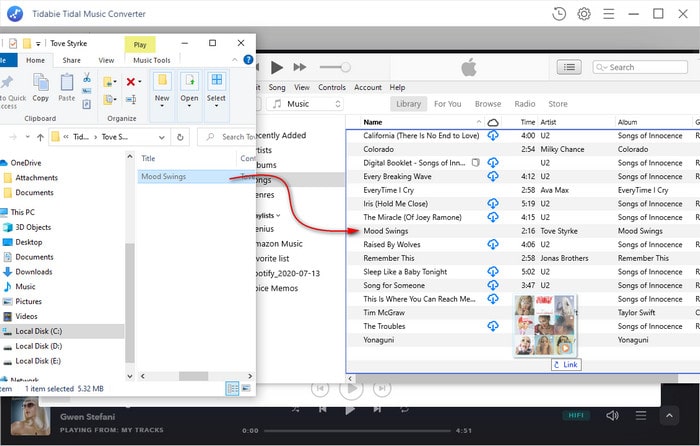Open iTunes Controls menu

click(x=332, y=88)
